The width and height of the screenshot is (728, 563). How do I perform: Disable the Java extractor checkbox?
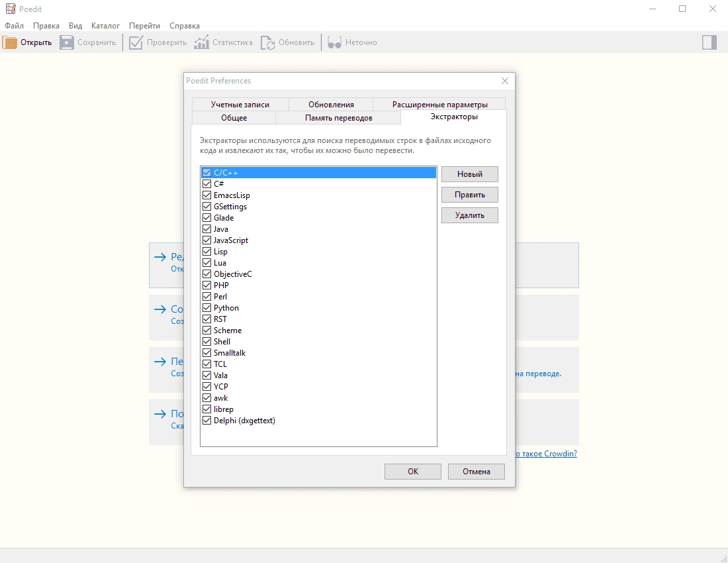(x=206, y=229)
